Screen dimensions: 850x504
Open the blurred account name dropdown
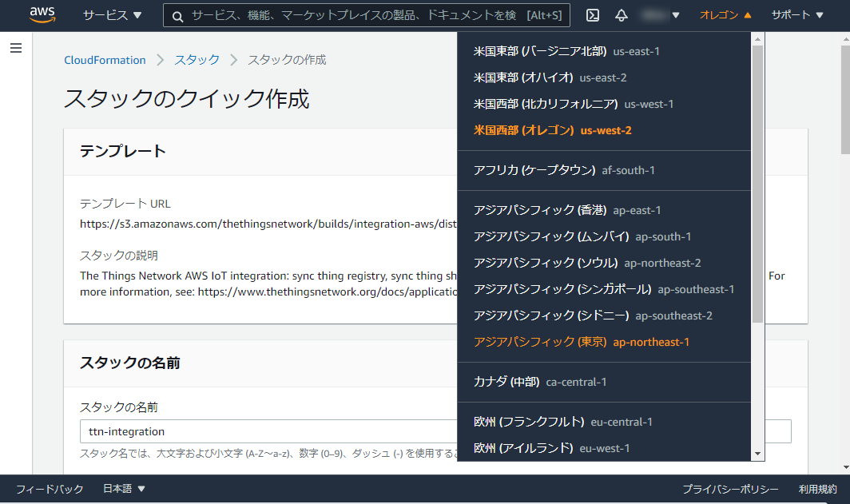tap(659, 15)
